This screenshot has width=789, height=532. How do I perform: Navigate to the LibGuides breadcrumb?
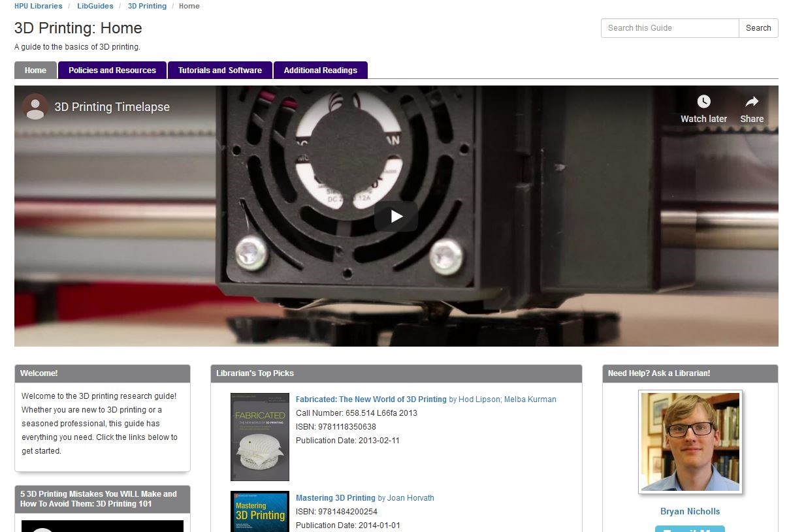(x=95, y=6)
